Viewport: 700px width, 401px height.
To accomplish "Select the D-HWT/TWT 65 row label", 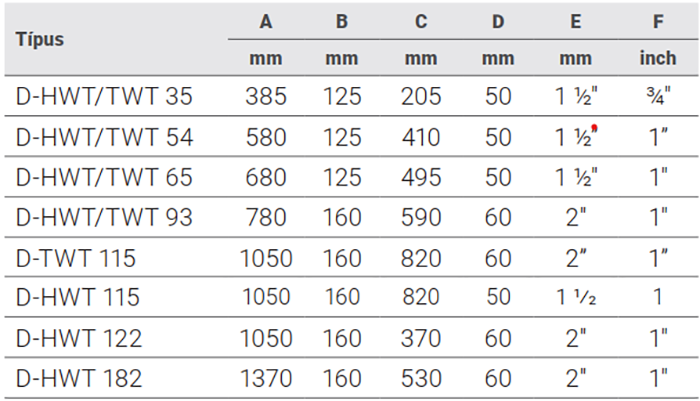I will pyautogui.click(x=105, y=177).
